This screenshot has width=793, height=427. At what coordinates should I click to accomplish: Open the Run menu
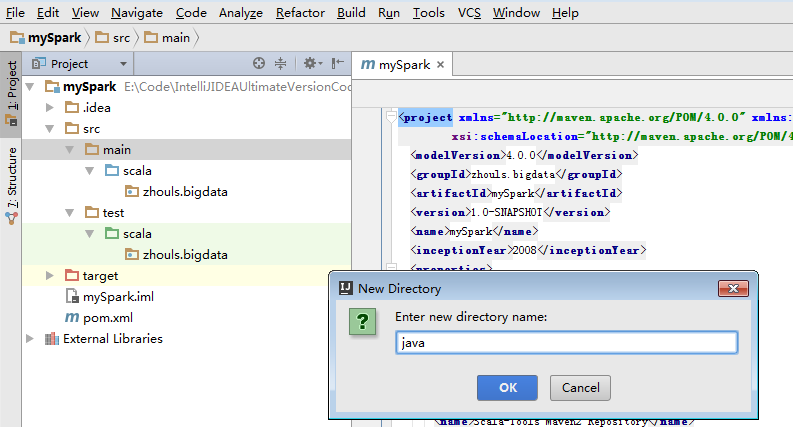[x=388, y=13]
